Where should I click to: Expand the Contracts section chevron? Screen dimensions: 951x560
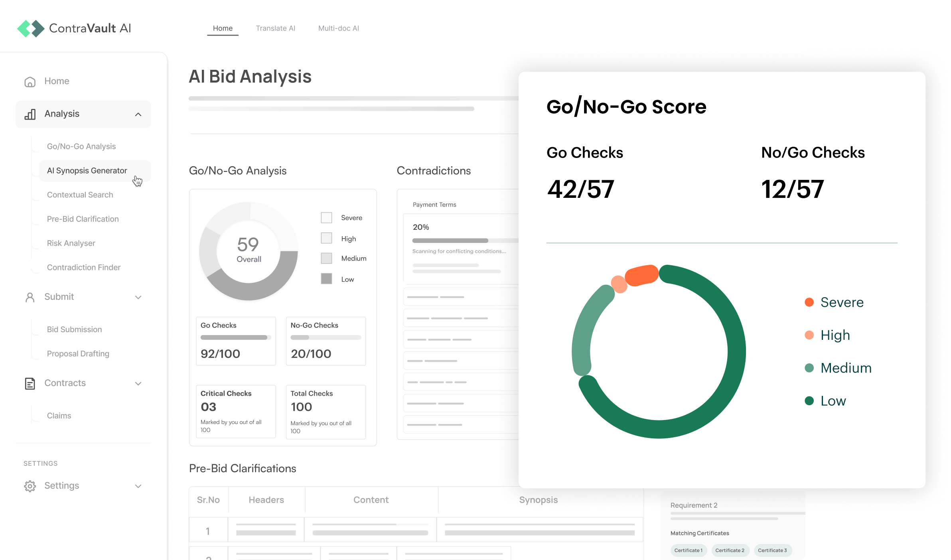138,384
